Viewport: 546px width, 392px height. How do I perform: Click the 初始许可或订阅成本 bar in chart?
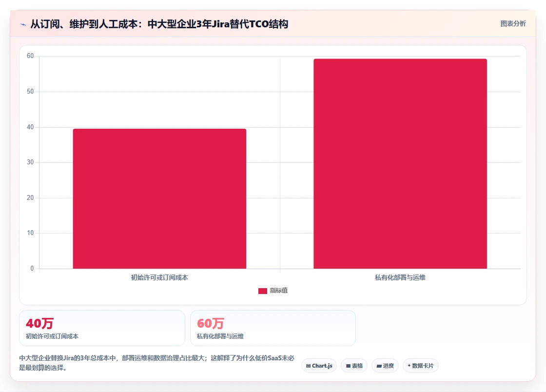159,199
